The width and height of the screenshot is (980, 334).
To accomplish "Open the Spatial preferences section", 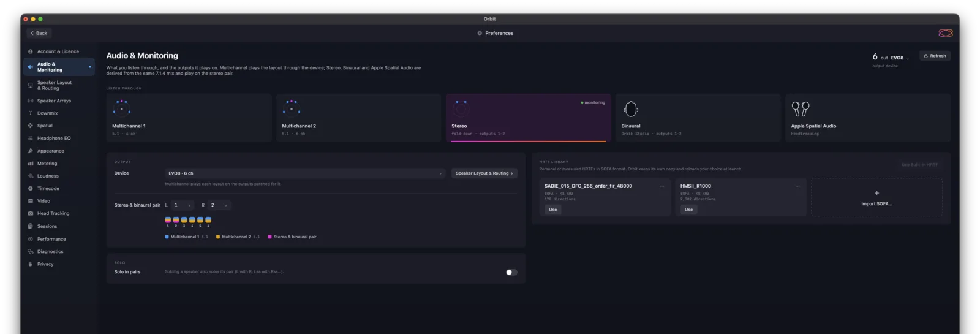I will coord(59,126).
